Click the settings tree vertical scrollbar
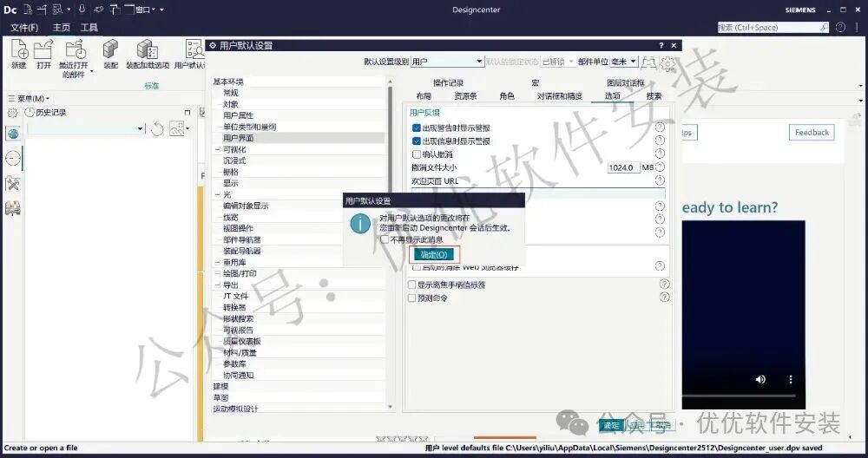Image resolution: width=868 pixels, height=458 pixels. tap(391, 244)
